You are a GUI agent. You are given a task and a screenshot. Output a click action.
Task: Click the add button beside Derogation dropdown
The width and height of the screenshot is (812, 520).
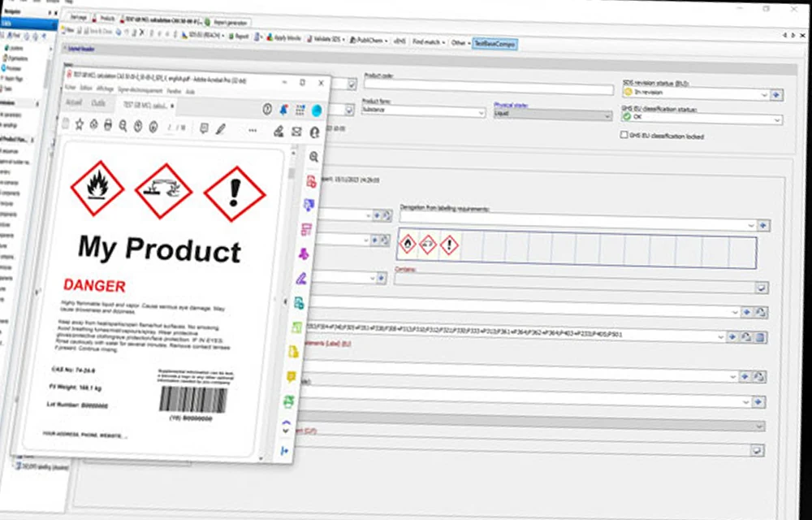coord(763,225)
